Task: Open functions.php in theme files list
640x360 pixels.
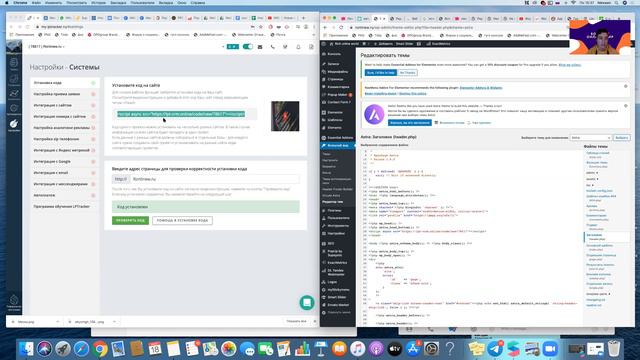Action: [x=597, y=164]
